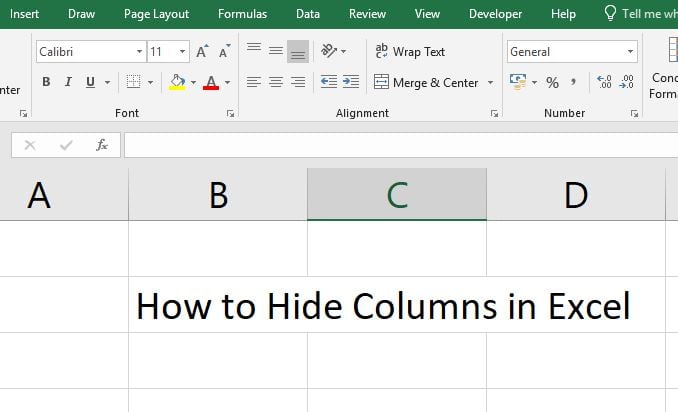The width and height of the screenshot is (678, 412).
Task: Decrease font size with the smaller A icon
Action: click(224, 51)
